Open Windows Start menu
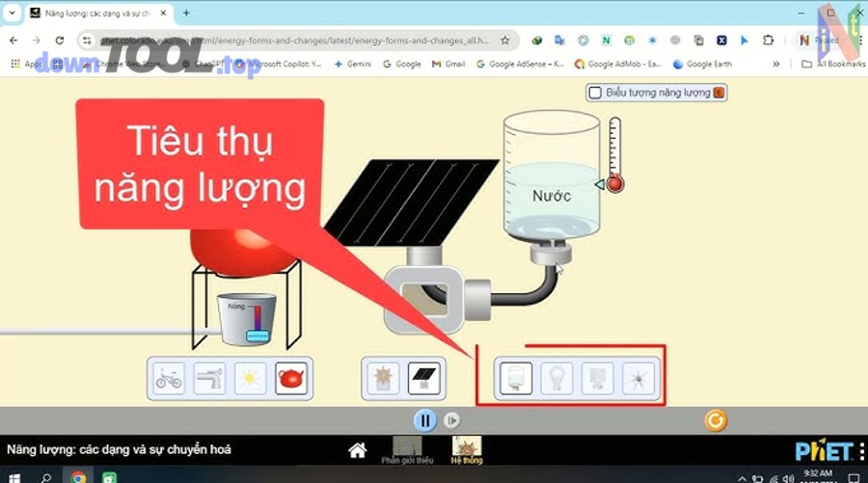 (x=14, y=477)
